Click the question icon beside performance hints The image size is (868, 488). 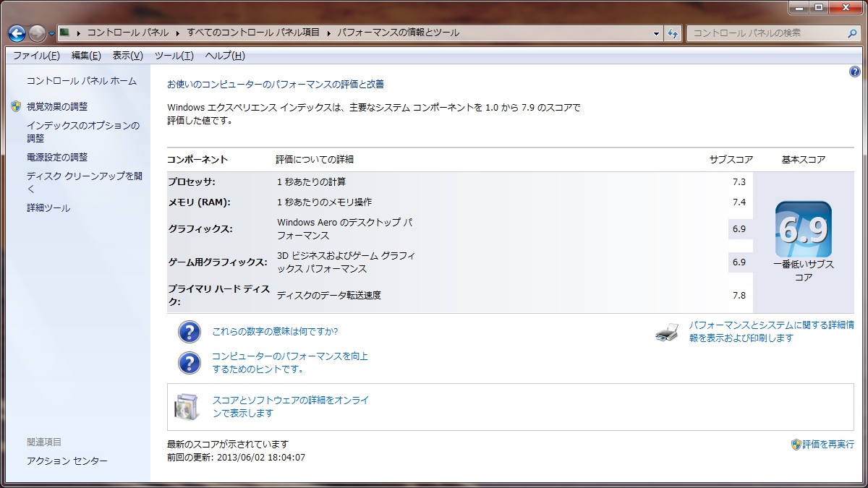(x=190, y=362)
